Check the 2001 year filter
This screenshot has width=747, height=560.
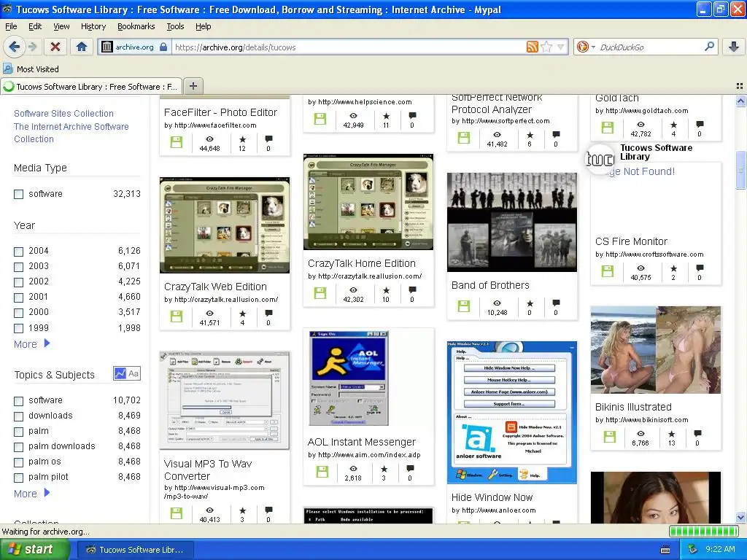18,297
